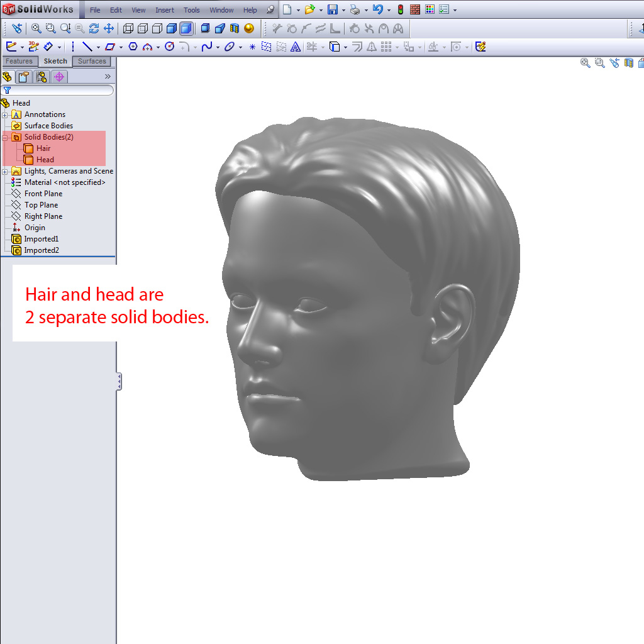
Task: Open the Insert menu
Action: click(164, 9)
